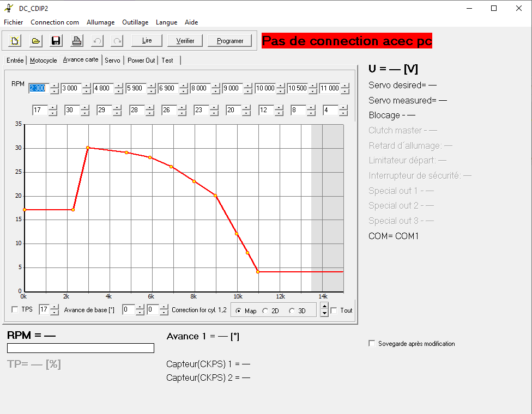Image resolution: width=532 pixels, height=414 pixels.
Task: Click the New file toolbar icon
Action: (x=15, y=41)
